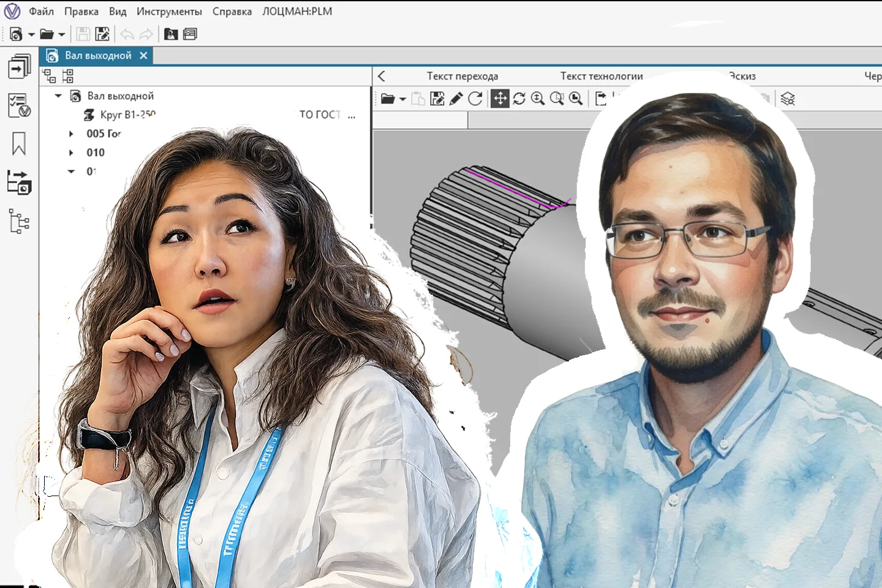Select the rotate view tool icon
Screen dimensions: 882x588
click(519, 99)
